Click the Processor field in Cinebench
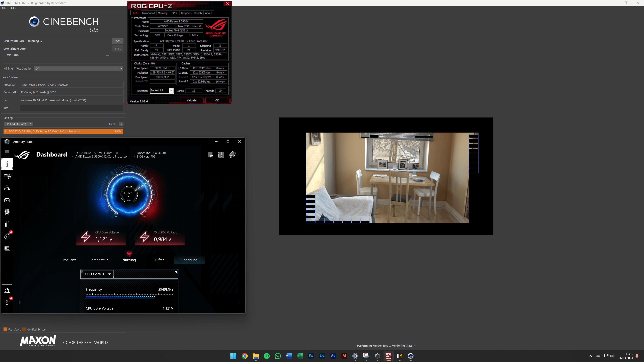Image resolution: width=644 pixels, height=362 pixels. tap(71, 85)
